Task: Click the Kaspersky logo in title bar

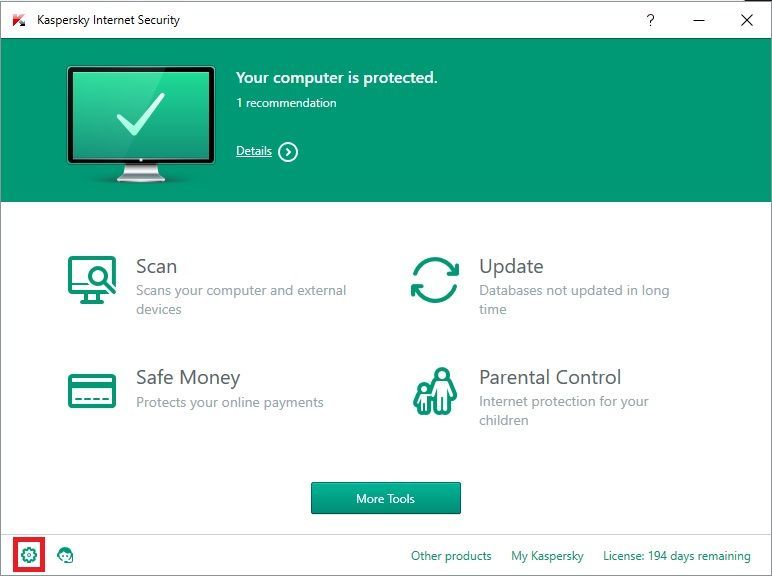Action: (19, 20)
